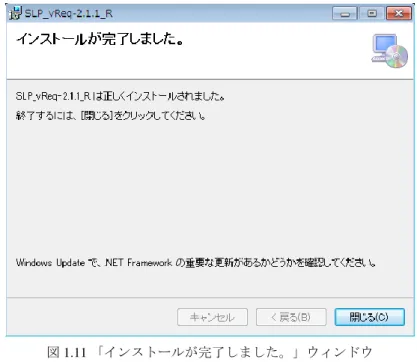Screen dimensions: 417x362
Task: Click the installer icon in title bar
Action: [x=15, y=13]
